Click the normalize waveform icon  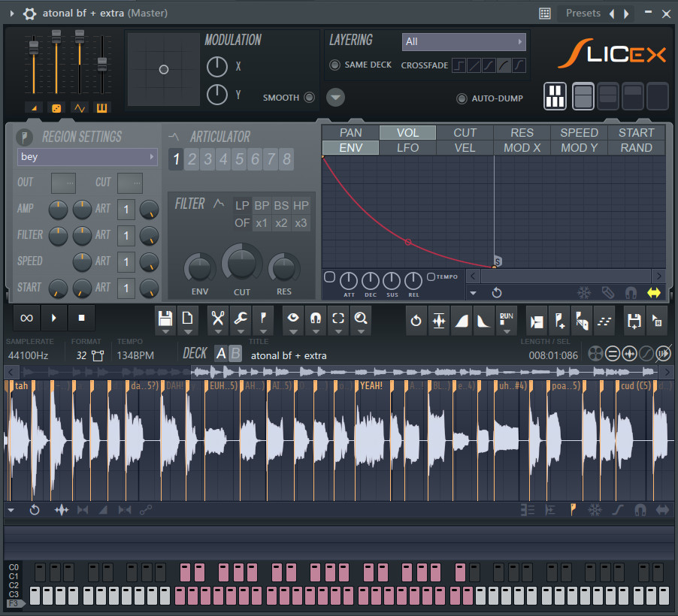click(x=439, y=319)
